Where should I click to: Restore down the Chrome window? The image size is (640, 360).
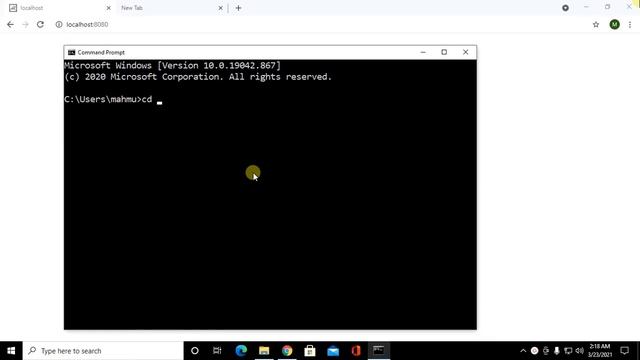click(x=607, y=7)
